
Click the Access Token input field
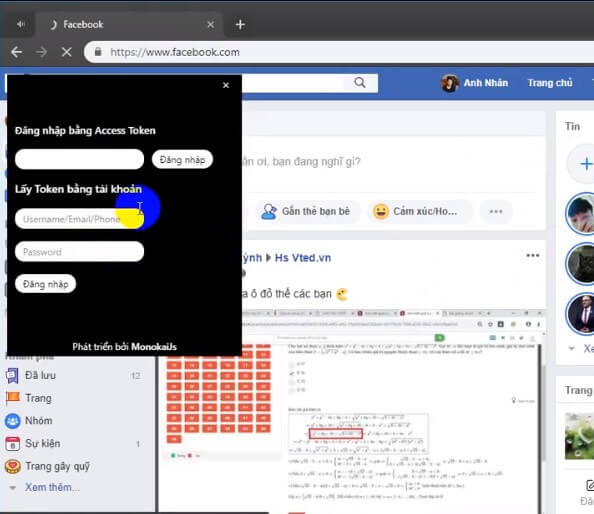[80, 159]
